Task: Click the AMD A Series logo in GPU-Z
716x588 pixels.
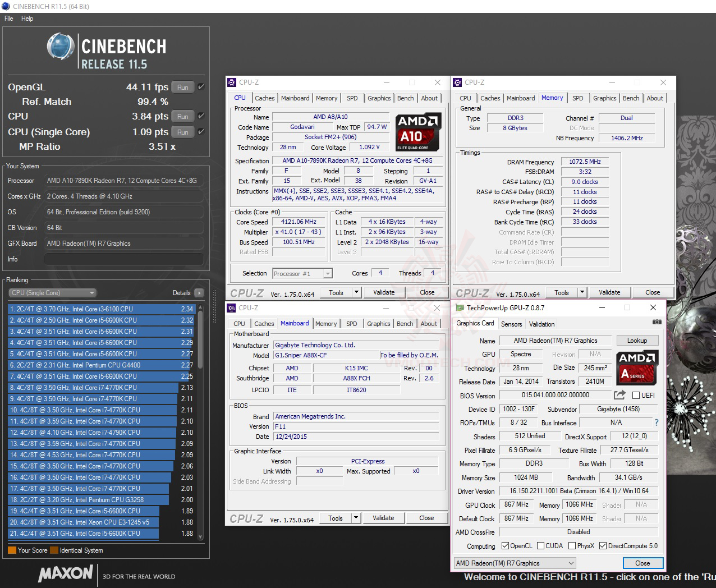Action: [637, 367]
